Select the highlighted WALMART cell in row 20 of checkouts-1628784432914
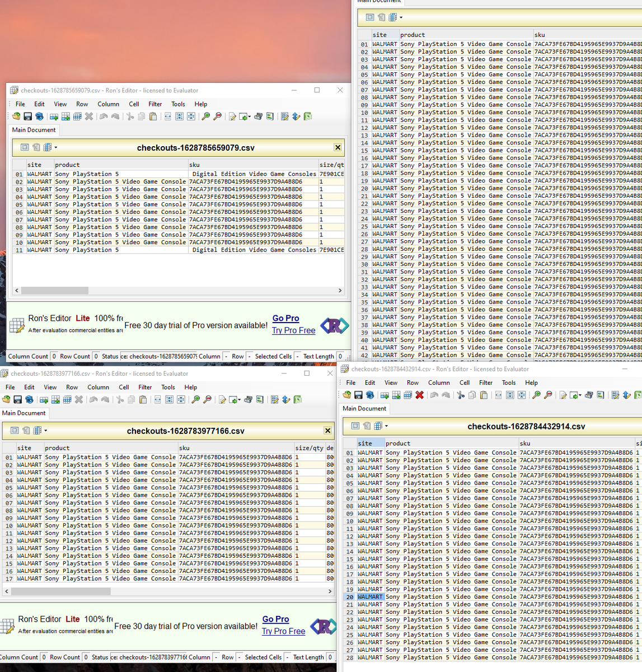642x672 pixels. (370, 597)
